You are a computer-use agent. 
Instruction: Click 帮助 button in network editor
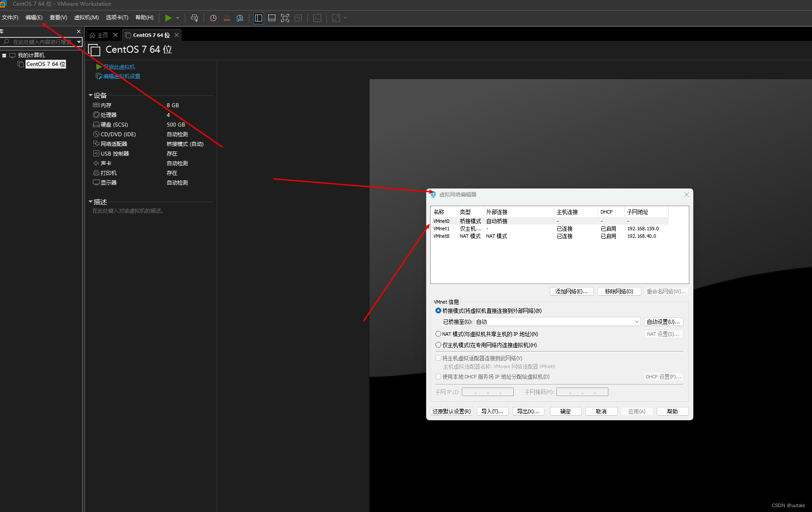(673, 411)
